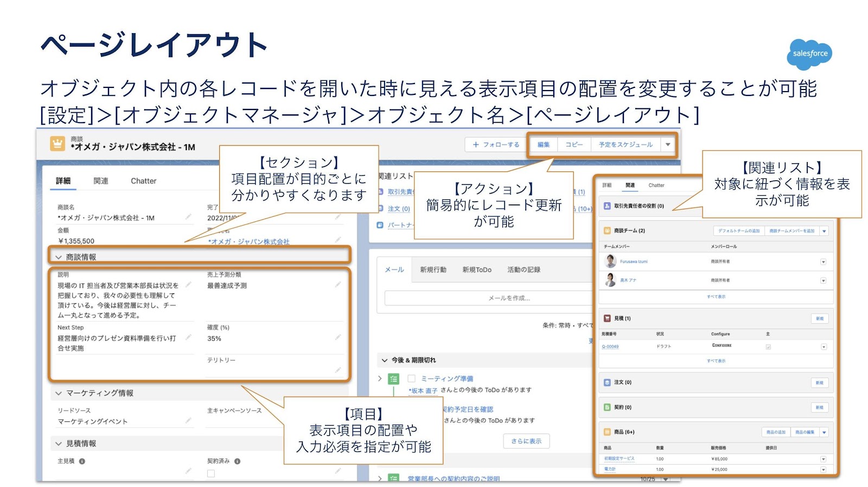Click Furusawa Izumi's avatar photo
This screenshot has width=868, height=487.
[611, 261]
